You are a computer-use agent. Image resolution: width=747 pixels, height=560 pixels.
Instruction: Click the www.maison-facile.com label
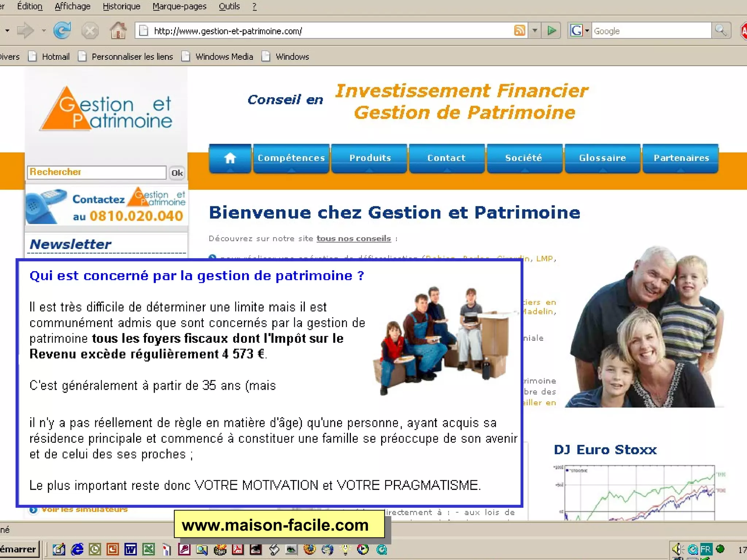tap(279, 525)
